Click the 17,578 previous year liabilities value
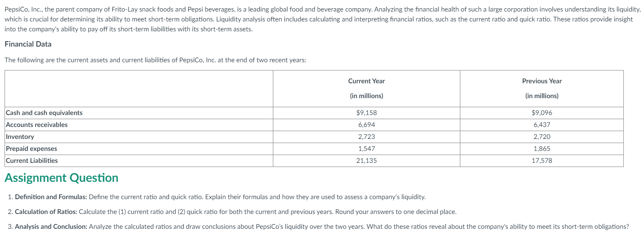 pyautogui.click(x=542, y=161)
